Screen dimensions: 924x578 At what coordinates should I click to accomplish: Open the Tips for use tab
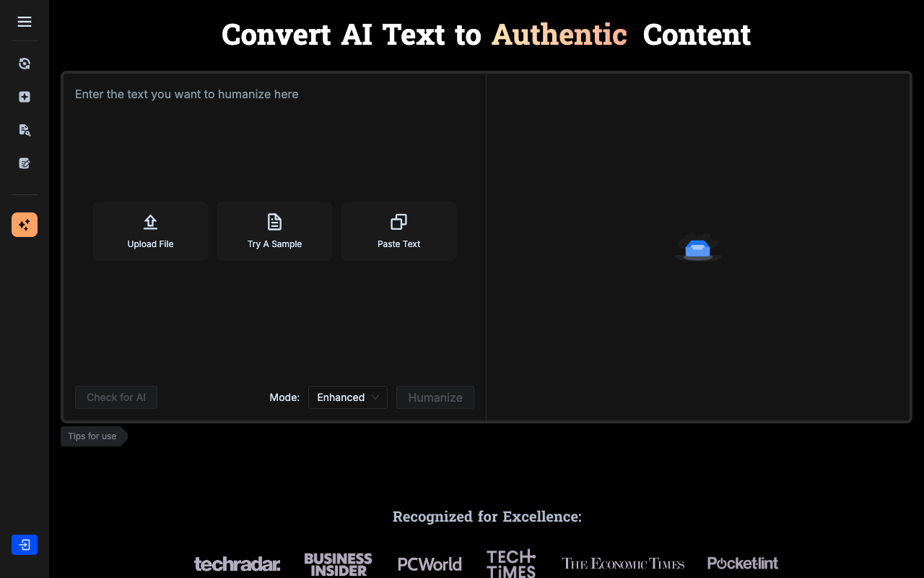click(x=93, y=436)
